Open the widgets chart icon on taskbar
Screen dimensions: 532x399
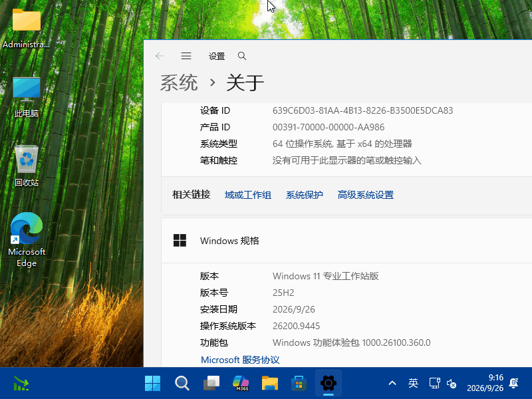21,384
